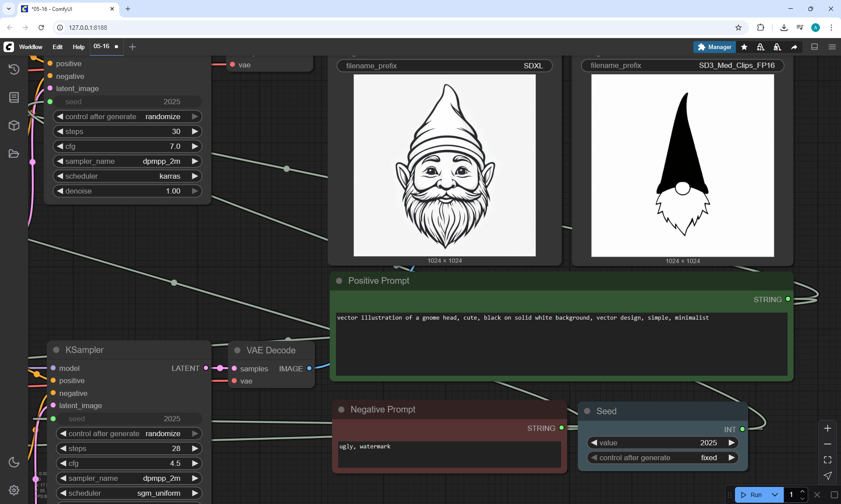
Task: Open ComfyUI settings gear icon
Action: click(x=14, y=490)
